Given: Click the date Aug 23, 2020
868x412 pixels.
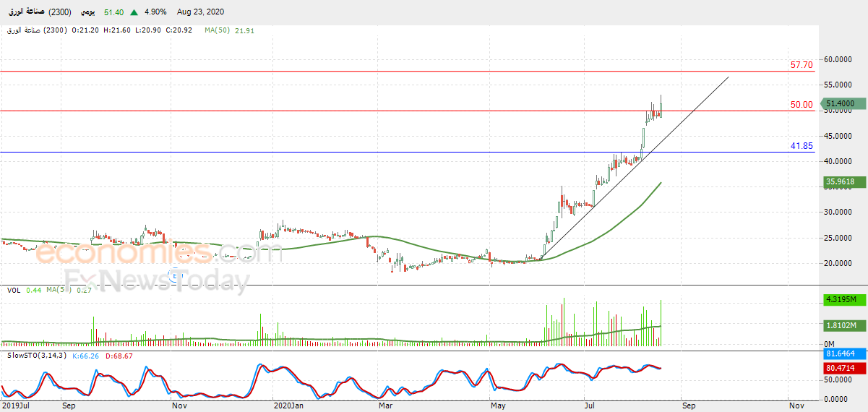Looking at the screenshot, I should click(x=202, y=12).
